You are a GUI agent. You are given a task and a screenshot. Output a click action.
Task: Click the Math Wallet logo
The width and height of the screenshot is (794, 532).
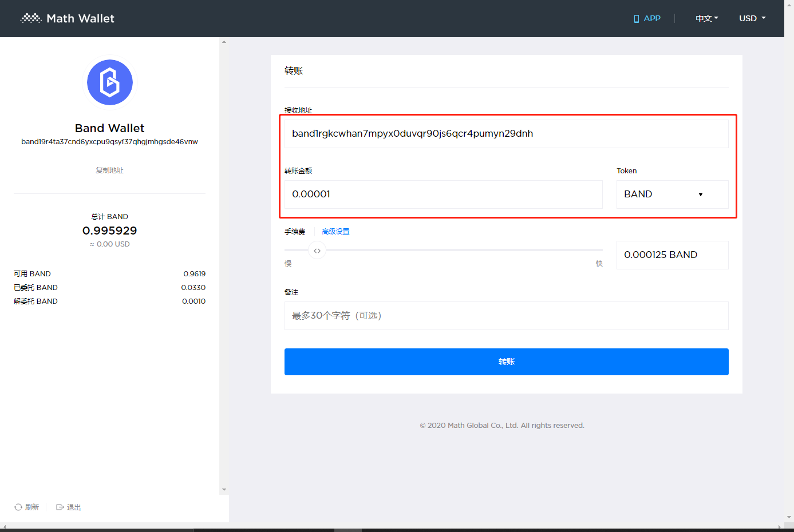tap(68, 18)
